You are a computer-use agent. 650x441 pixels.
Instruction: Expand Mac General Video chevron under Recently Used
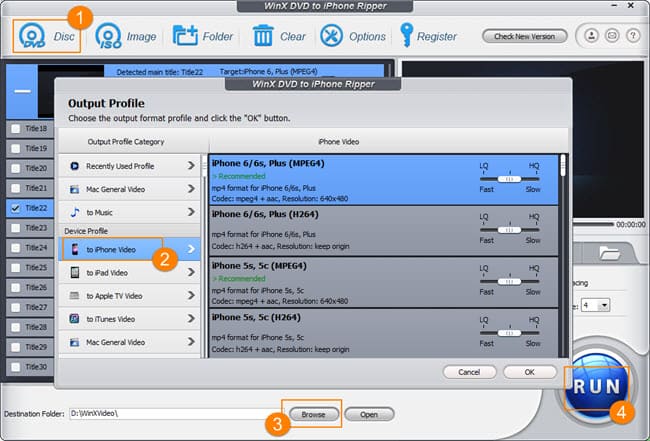pyautogui.click(x=191, y=189)
